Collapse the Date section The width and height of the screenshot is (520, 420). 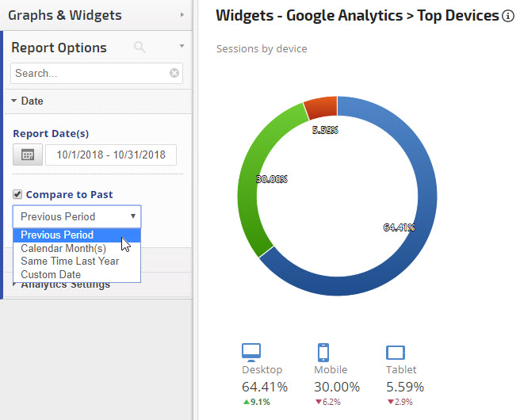[x=14, y=101]
